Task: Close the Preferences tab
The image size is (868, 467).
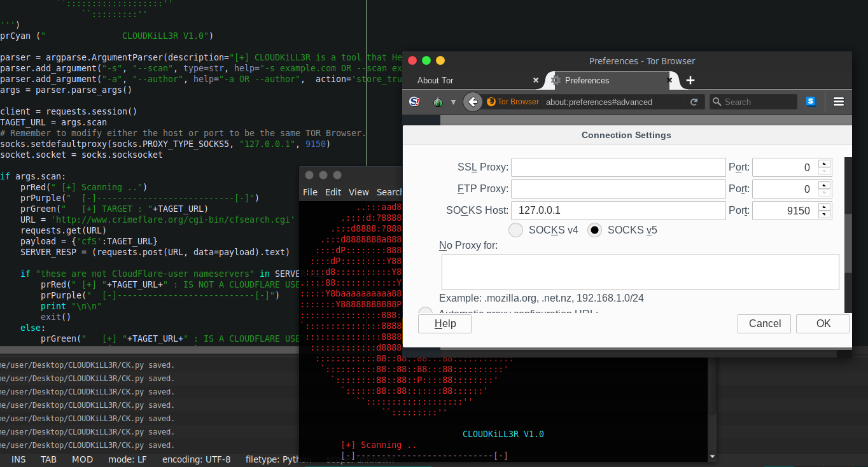Action: (x=669, y=80)
